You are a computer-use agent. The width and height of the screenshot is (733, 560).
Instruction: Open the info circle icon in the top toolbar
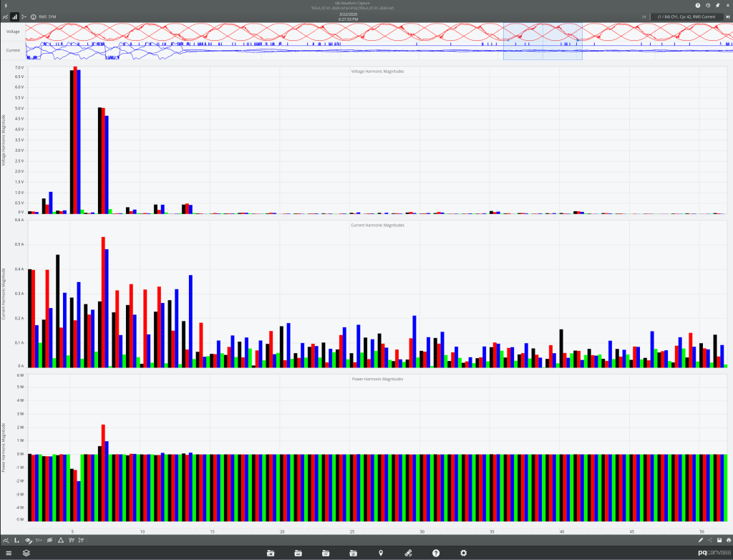[x=33, y=16]
